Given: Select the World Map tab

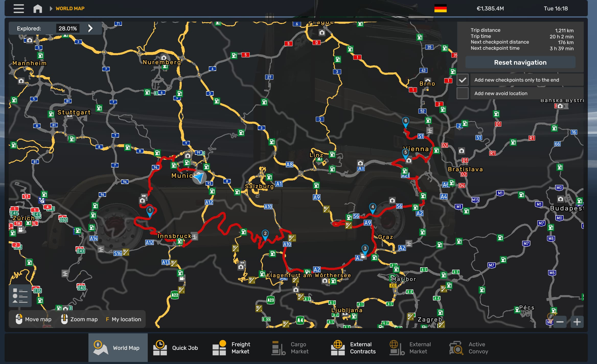Looking at the screenshot, I should 118,348.
